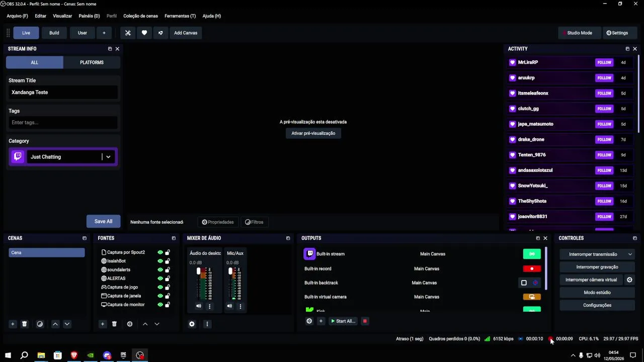Move source up in Fontes panel

coord(145,324)
